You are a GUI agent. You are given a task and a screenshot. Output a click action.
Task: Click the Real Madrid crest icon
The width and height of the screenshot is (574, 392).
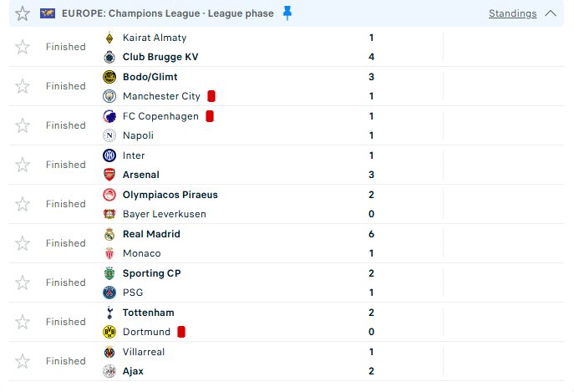(x=109, y=234)
